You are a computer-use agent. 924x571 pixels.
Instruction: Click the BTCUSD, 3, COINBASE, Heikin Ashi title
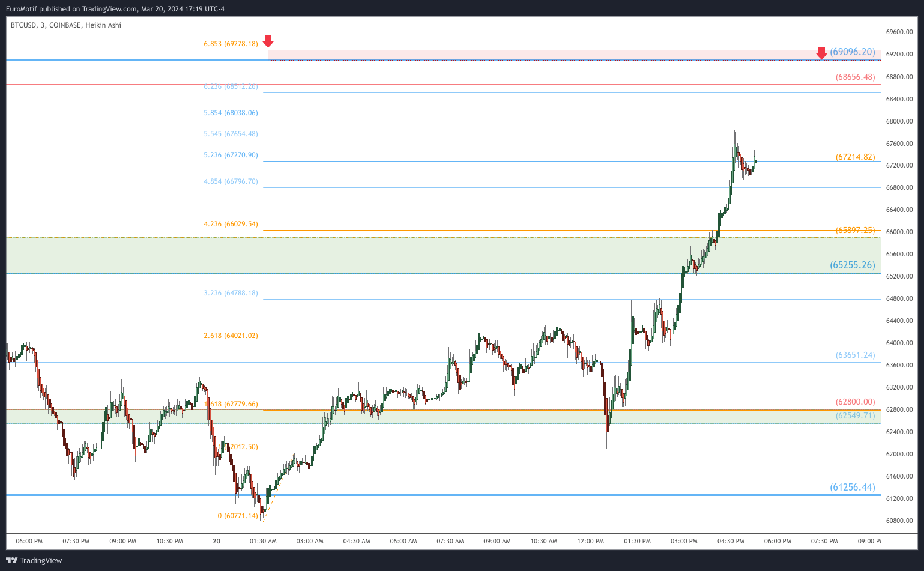click(66, 25)
